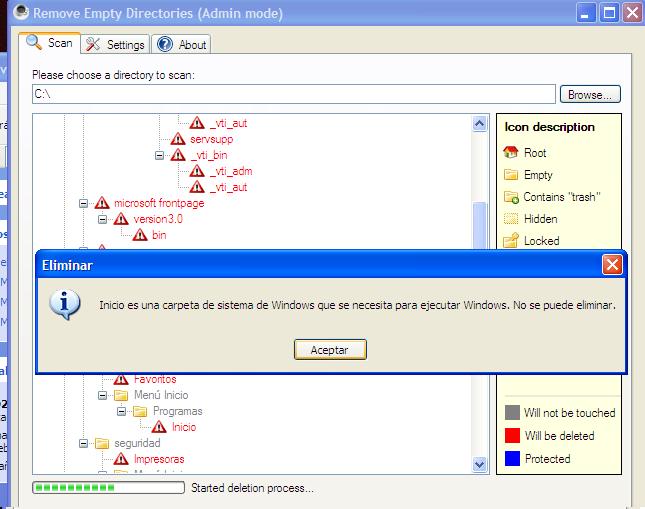Collapse the _vti_bin tree node
645x509 pixels.
pos(159,155)
